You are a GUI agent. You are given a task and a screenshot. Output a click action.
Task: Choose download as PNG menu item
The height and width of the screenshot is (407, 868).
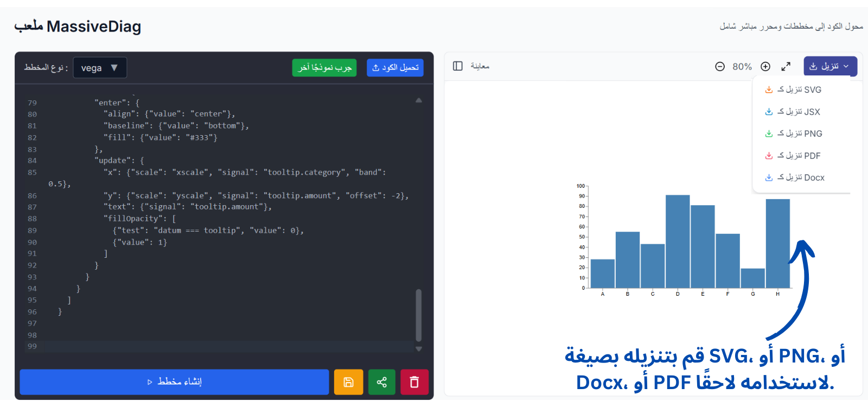coord(800,133)
